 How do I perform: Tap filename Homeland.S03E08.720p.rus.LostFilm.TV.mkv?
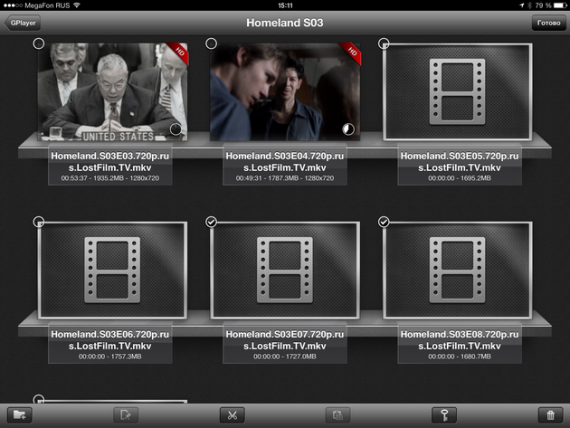[x=459, y=340]
